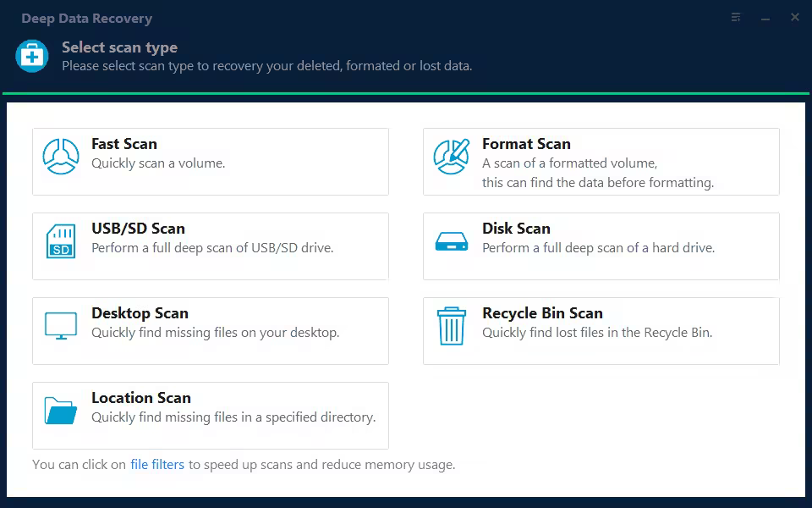Screen dimensions: 812x508
Task: Begin a full USB/SD drive deep scan
Action: click(210, 246)
